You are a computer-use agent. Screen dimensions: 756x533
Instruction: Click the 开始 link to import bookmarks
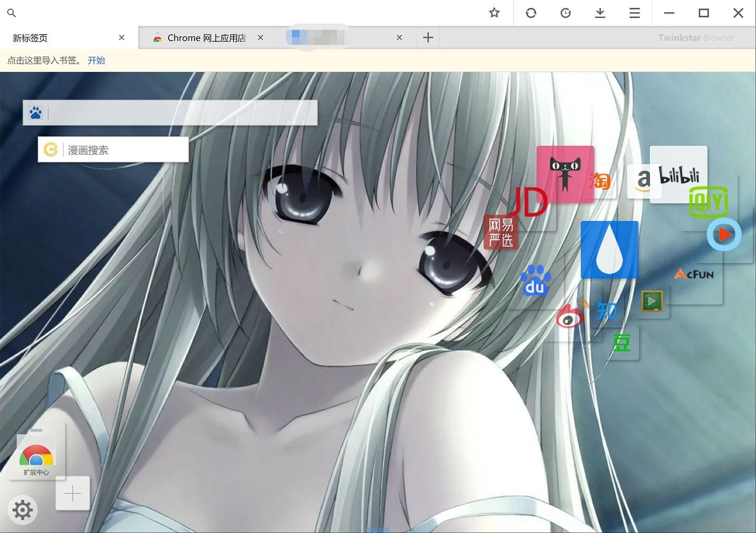(96, 60)
